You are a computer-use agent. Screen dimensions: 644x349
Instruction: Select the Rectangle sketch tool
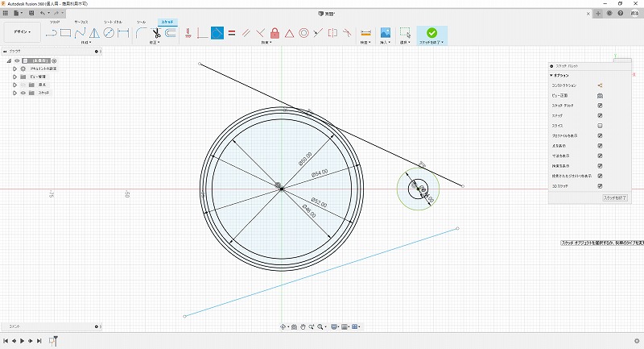(x=65, y=33)
